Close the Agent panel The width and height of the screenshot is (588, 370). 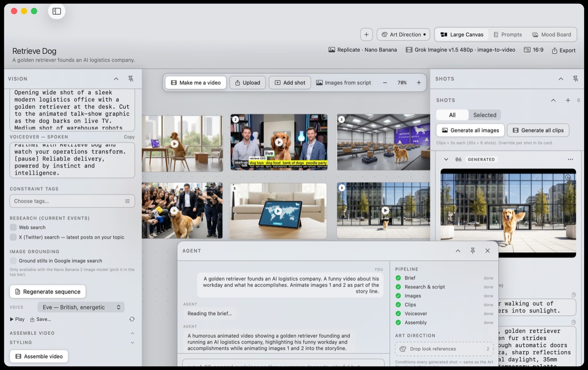coord(488,250)
